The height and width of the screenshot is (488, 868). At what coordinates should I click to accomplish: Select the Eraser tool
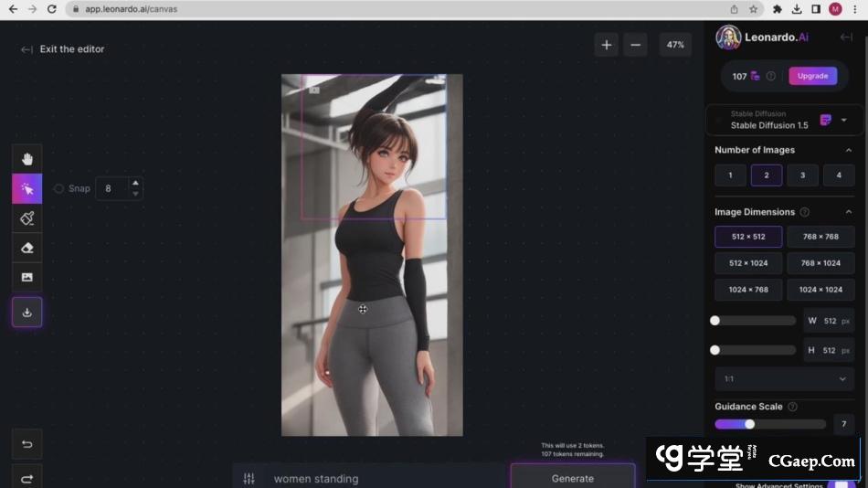pos(26,248)
